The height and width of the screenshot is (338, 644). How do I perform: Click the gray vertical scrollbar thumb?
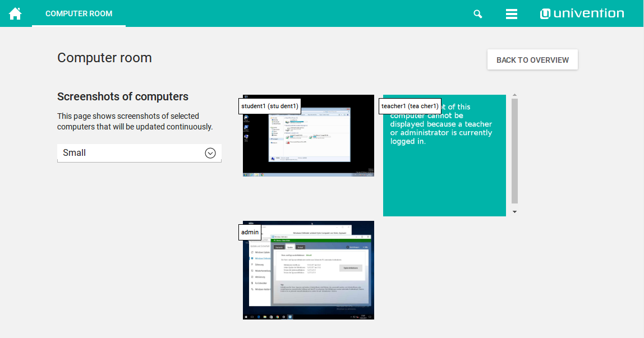point(514,151)
